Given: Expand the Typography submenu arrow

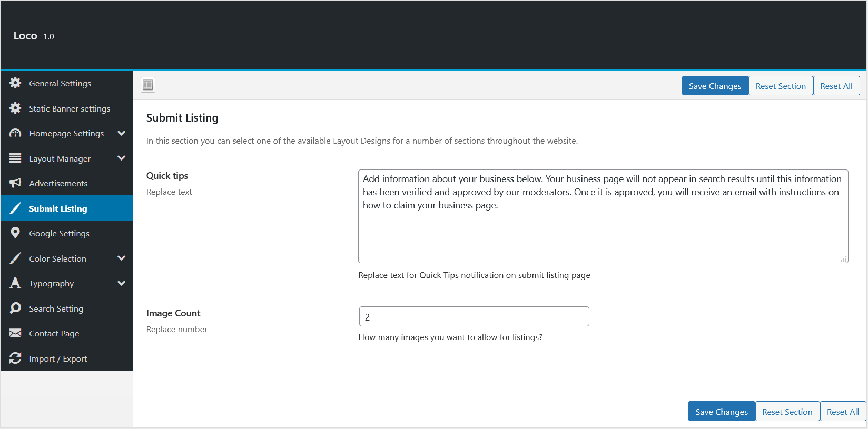Looking at the screenshot, I should [x=122, y=283].
